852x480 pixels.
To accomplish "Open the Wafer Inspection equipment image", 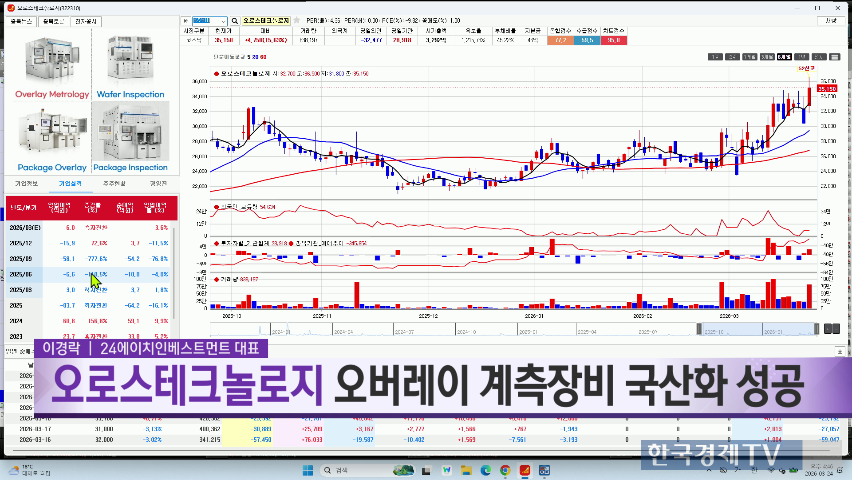I will point(130,62).
